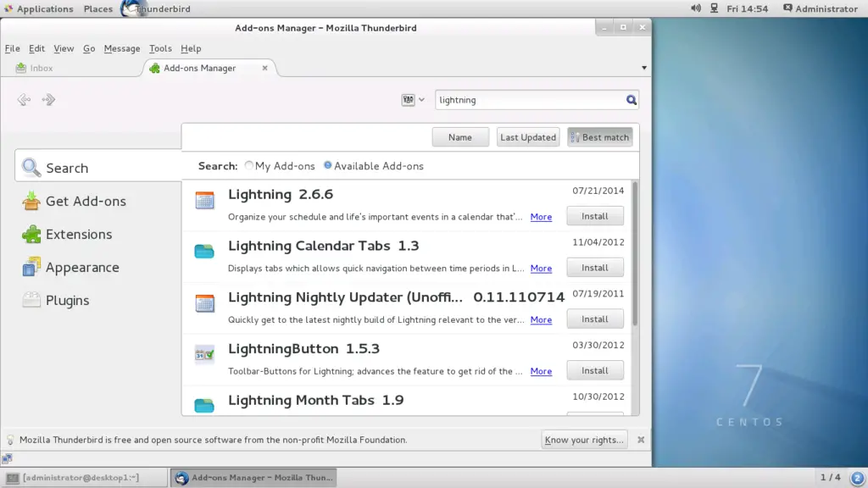Click the Plugins brick icon

pyautogui.click(x=31, y=300)
